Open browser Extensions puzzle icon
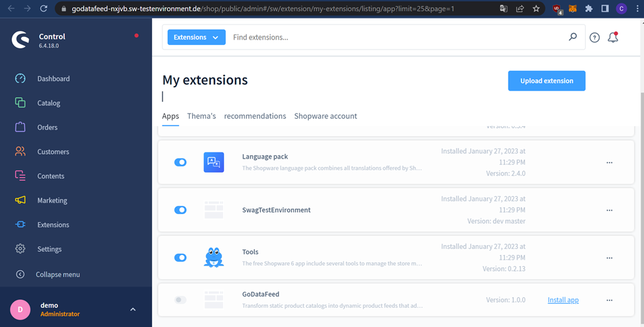Screen dimensions: 644x327 [x=589, y=8]
